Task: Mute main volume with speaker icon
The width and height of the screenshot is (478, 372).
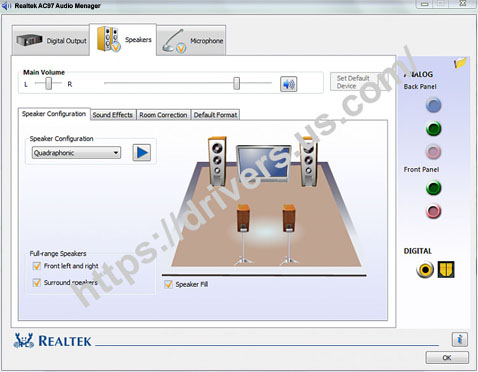Action: [288, 84]
